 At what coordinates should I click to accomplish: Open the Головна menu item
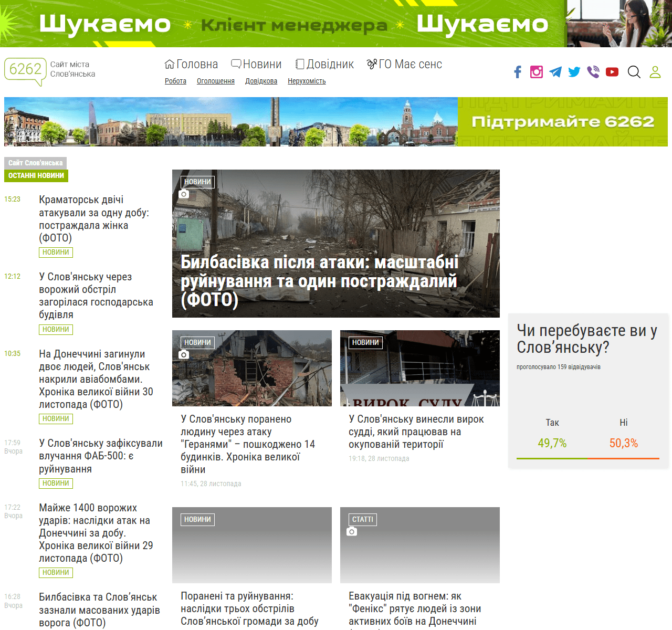coord(191,64)
